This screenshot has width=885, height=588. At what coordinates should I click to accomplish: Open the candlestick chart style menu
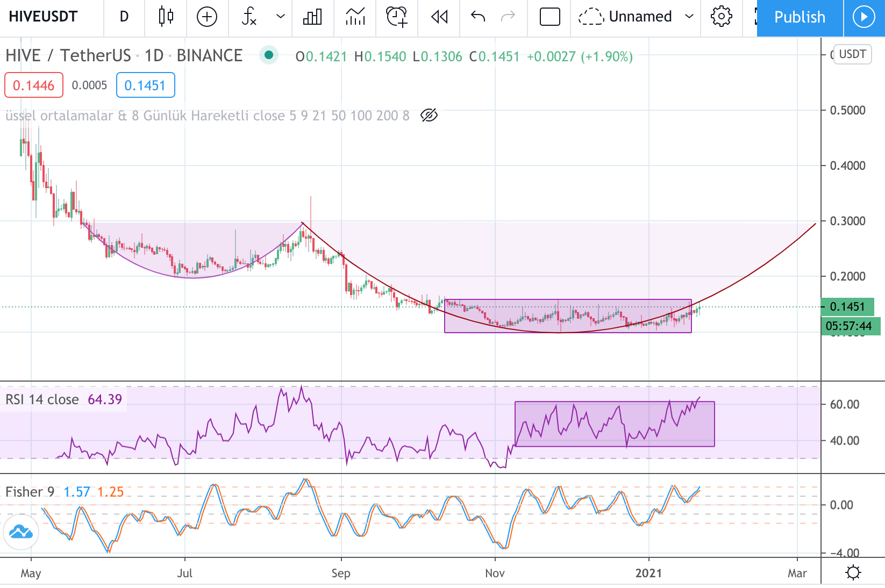(x=166, y=17)
